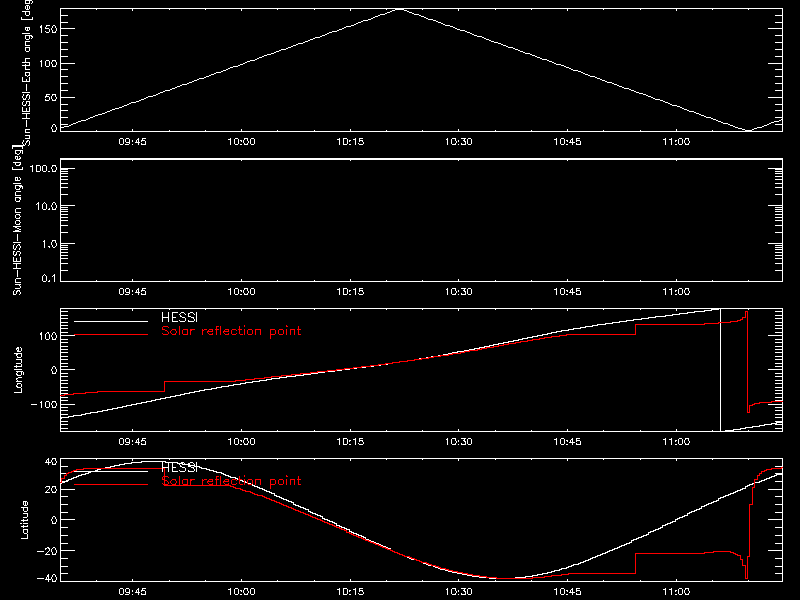The image size is (800, 600).
Task: Click 09:45 label under Earth angle plot
Action: [132, 141]
